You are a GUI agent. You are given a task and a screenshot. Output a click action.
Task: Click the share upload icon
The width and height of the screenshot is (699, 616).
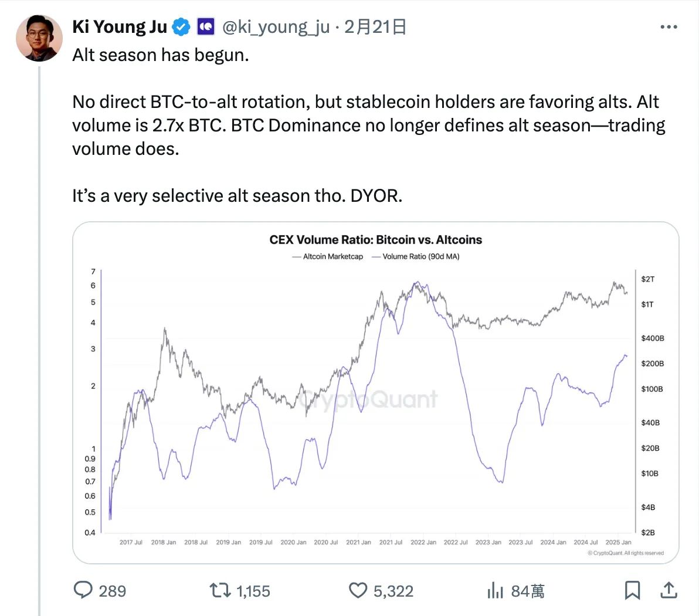[x=669, y=590]
